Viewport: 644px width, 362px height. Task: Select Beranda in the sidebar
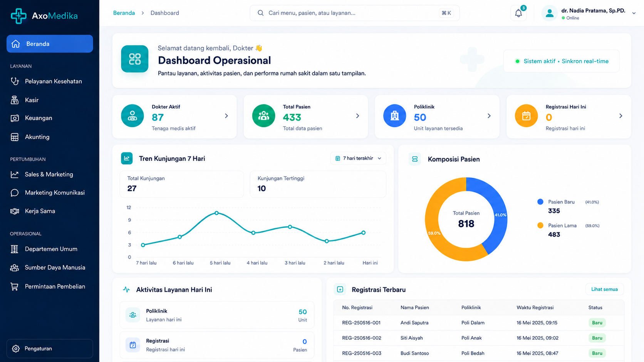point(50,44)
